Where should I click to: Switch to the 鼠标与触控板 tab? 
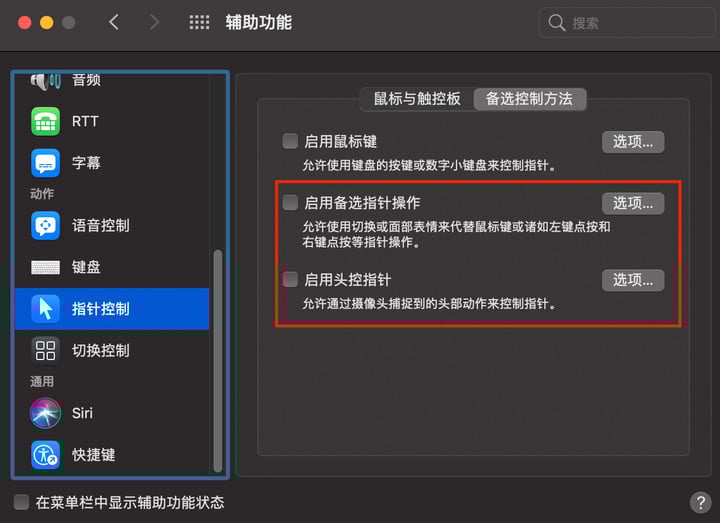(417, 99)
